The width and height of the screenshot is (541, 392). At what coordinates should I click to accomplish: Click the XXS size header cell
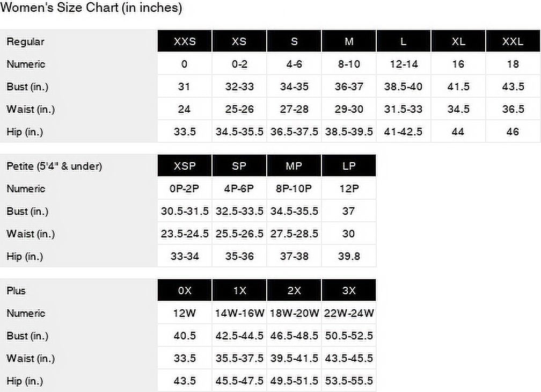185,41
